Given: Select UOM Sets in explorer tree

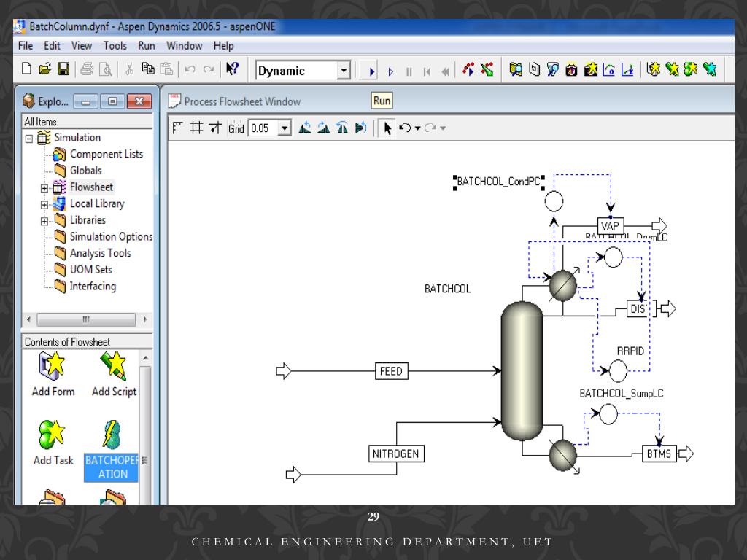Looking at the screenshot, I should [x=91, y=270].
